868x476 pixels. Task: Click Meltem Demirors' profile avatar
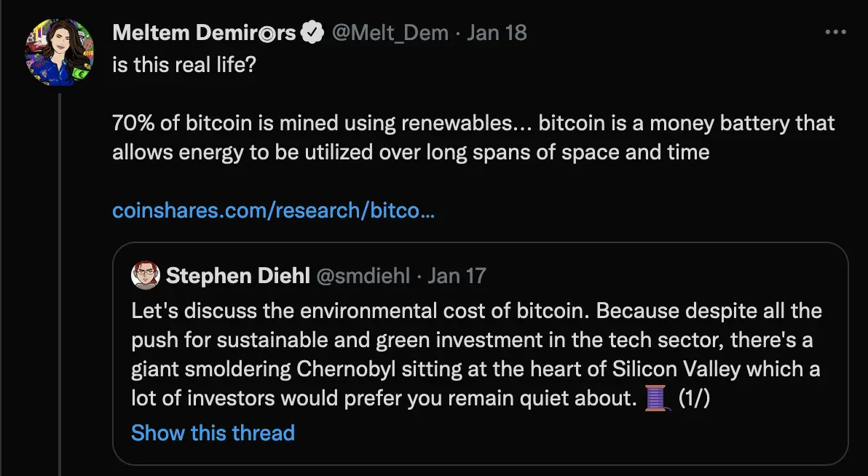[x=60, y=53]
